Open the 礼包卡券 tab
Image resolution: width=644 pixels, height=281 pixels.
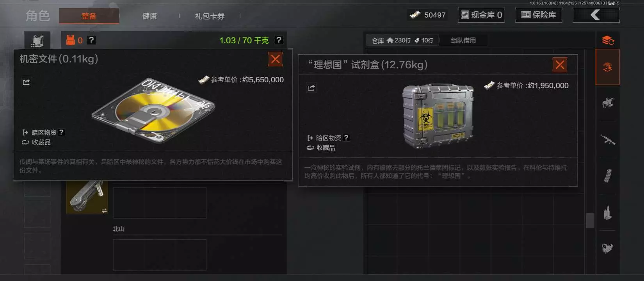(x=210, y=16)
